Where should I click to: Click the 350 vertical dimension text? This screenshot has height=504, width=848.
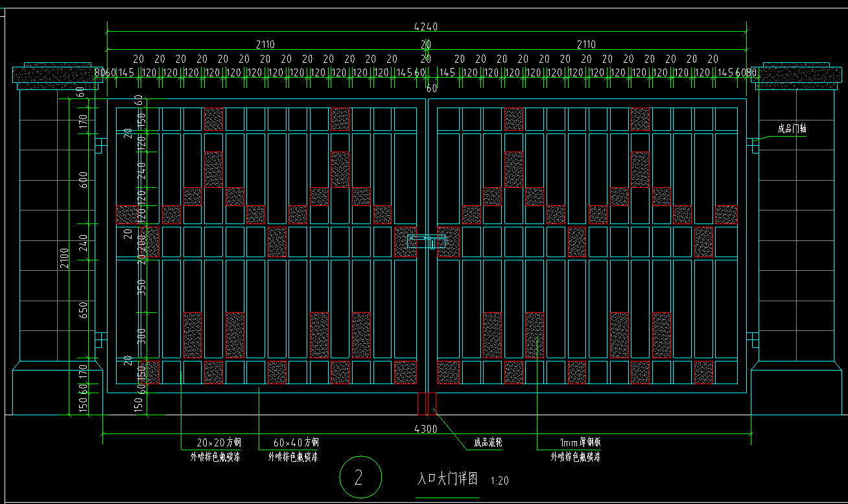pos(142,287)
